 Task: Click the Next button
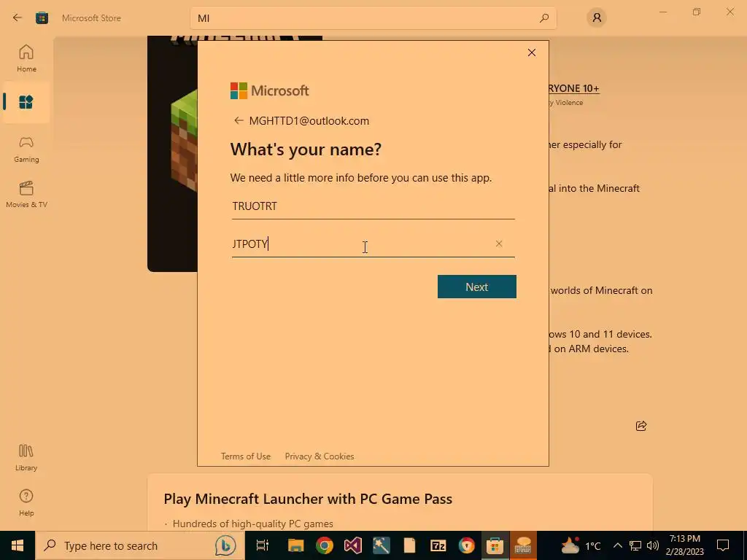click(x=477, y=287)
